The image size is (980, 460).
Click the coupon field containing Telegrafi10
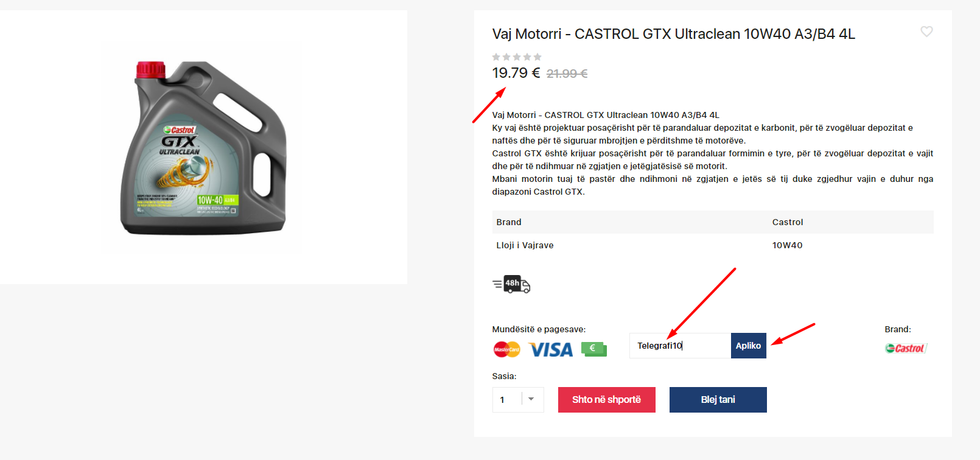click(680, 346)
